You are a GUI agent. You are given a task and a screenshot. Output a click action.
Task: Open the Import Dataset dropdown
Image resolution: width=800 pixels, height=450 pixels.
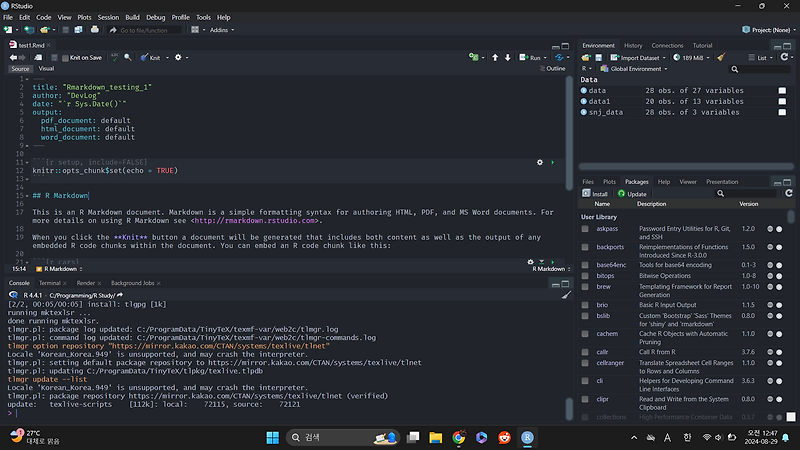tap(640, 58)
